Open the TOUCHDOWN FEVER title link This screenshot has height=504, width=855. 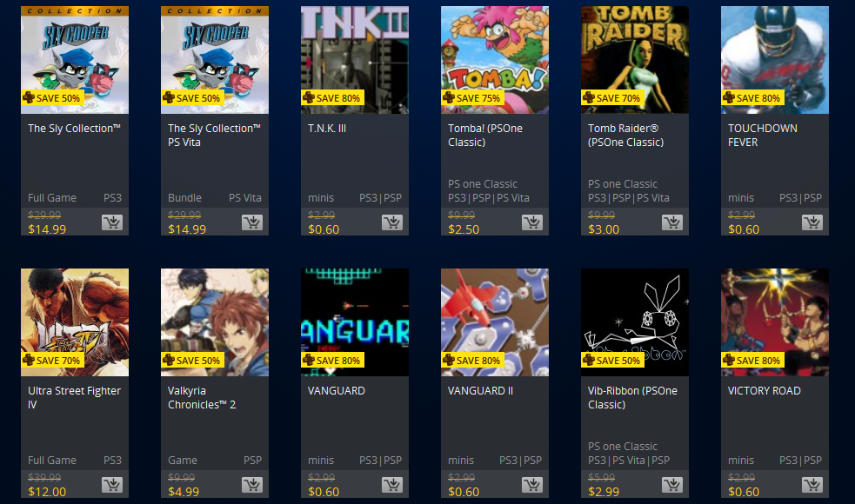(x=762, y=136)
